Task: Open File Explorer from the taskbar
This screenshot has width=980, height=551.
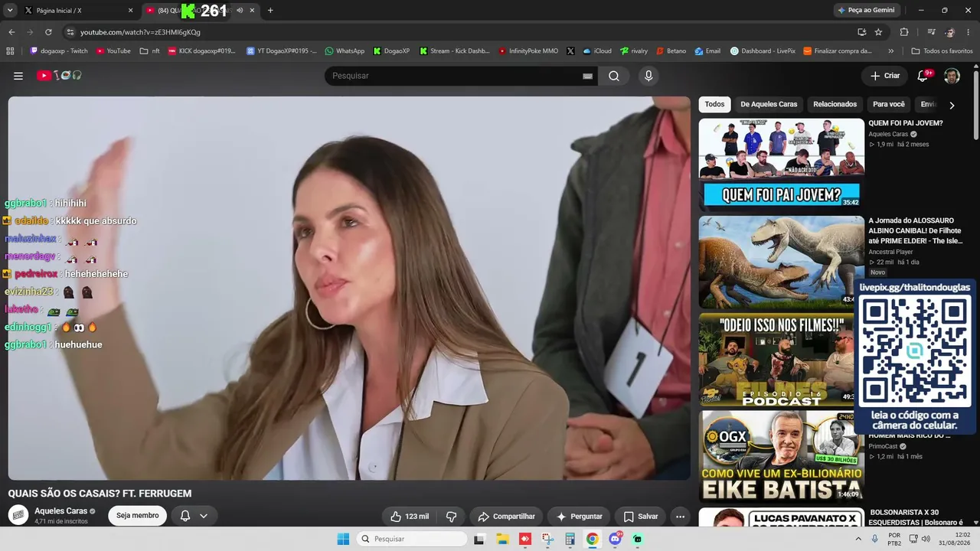Action: tap(502, 539)
